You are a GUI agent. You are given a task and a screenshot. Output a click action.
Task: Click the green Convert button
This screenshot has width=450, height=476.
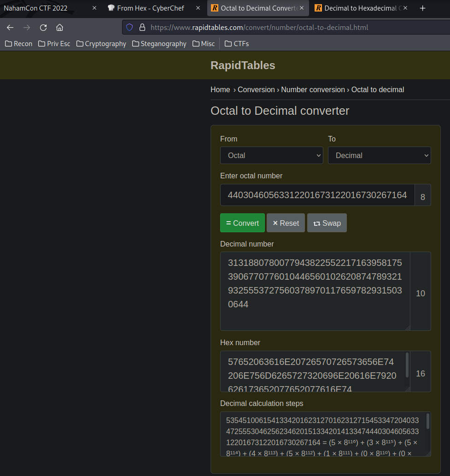tap(242, 223)
